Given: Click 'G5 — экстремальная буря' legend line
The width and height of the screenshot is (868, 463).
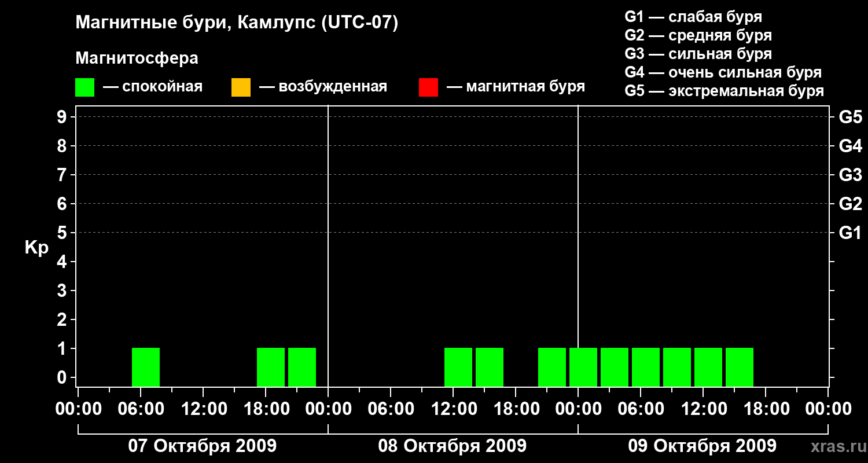Looking at the screenshot, I should [724, 91].
